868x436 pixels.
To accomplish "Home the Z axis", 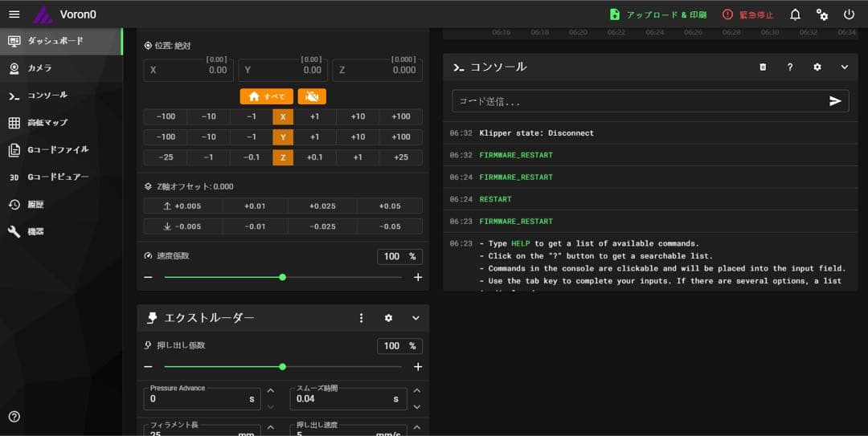I will coord(283,157).
